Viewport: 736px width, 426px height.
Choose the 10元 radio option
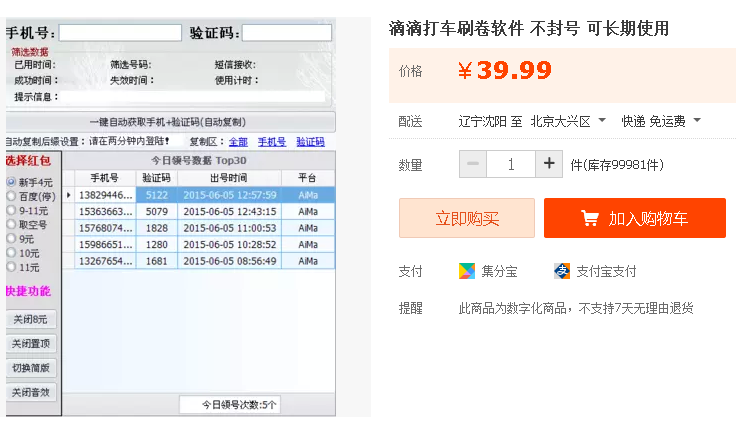tap(11, 253)
